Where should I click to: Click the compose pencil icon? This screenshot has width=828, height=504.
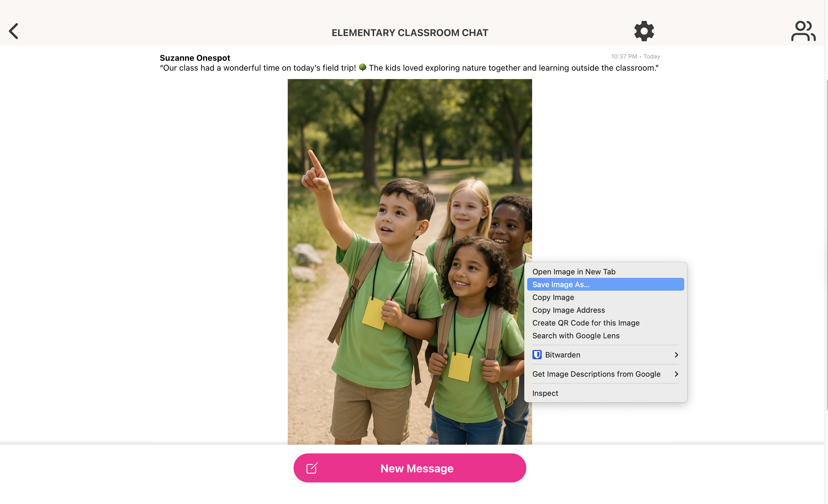[x=312, y=468]
